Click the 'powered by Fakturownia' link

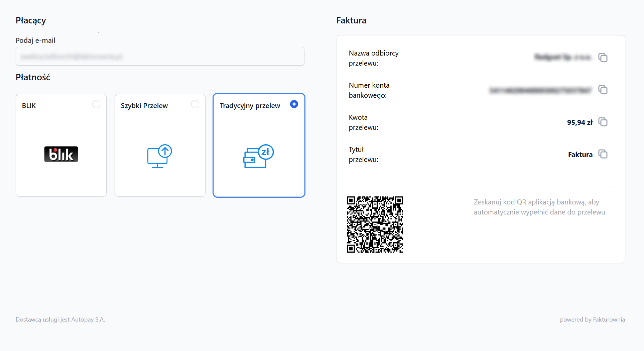coord(592,320)
